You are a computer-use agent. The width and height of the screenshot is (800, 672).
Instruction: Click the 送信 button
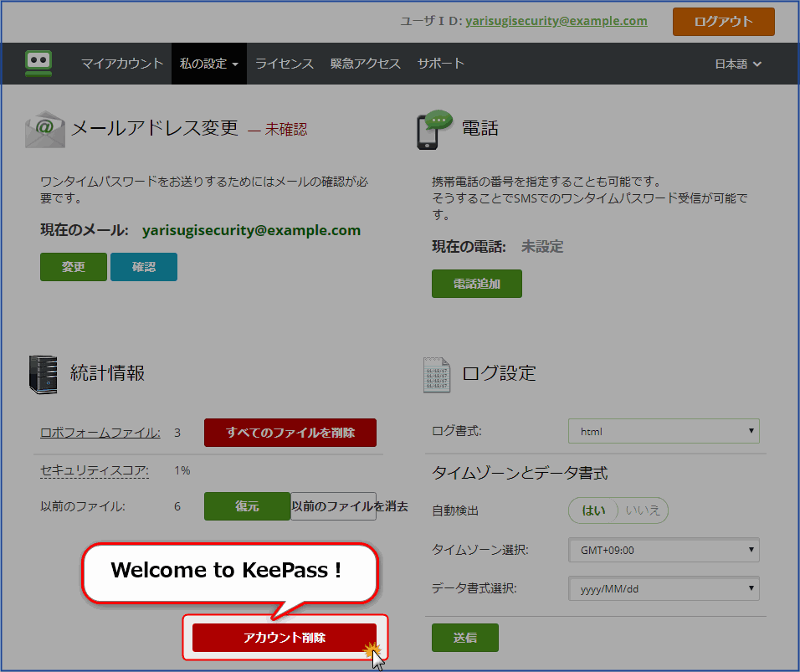tap(464, 638)
